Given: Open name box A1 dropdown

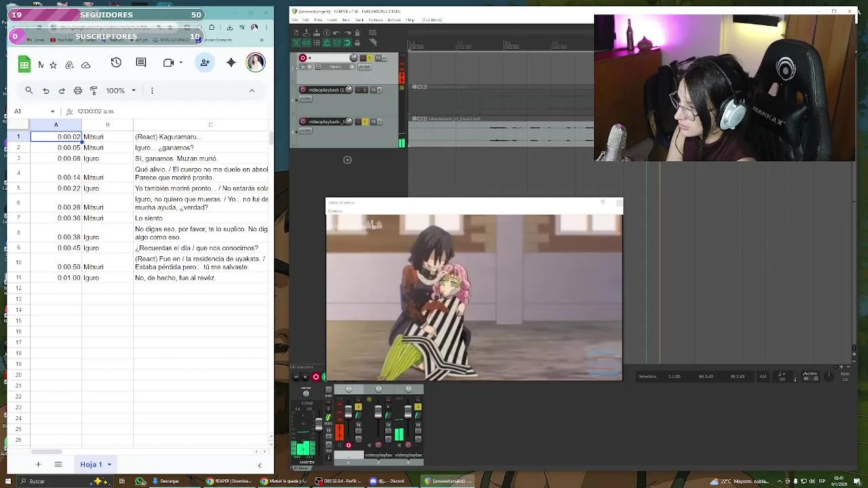Looking at the screenshot, I should pos(52,111).
